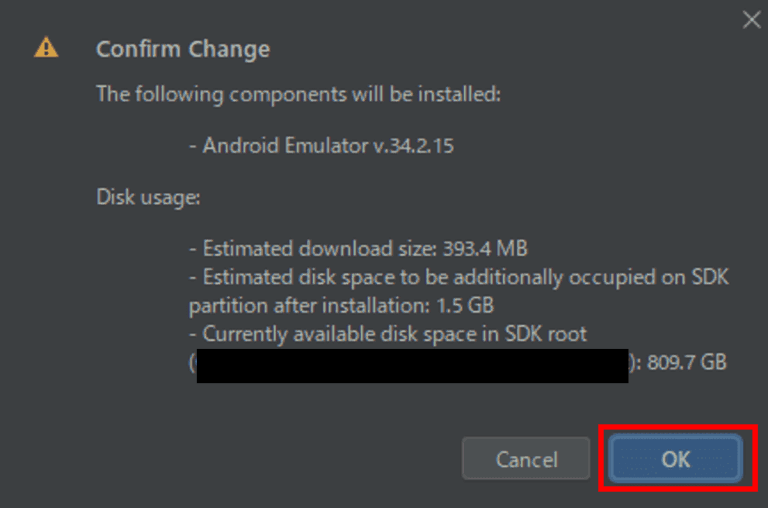
Task: Click the yellow warning triangle icon
Action: pos(46,48)
